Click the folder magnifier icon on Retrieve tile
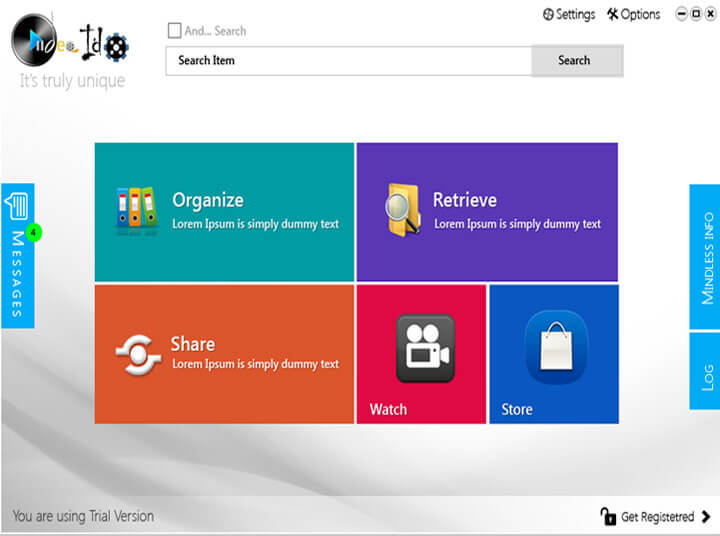720x536 pixels. (403, 211)
